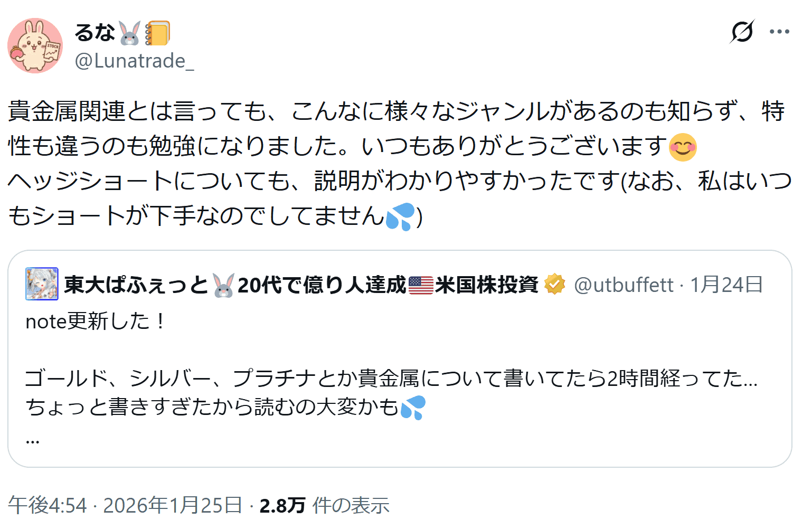Open the three-dot more options menu

[x=779, y=32]
